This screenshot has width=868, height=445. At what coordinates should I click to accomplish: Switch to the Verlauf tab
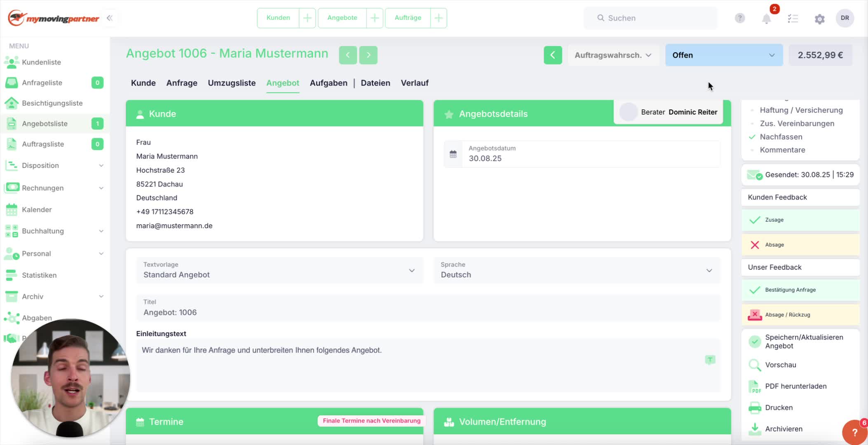coord(415,83)
